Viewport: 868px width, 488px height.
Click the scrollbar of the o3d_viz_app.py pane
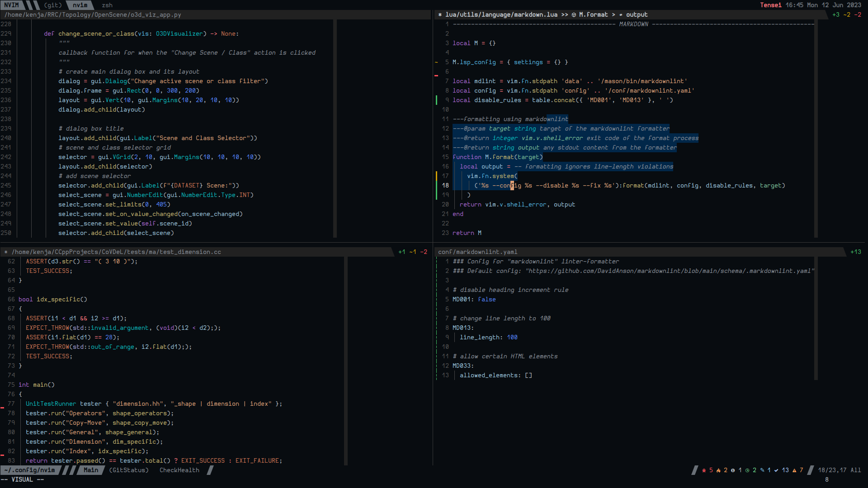pos(335,129)
